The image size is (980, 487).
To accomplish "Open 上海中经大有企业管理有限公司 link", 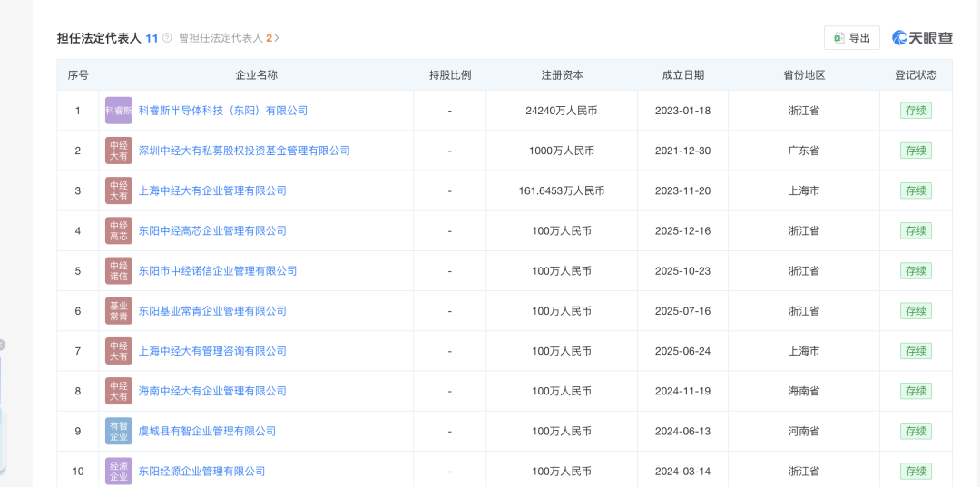I will pos(211,190).
